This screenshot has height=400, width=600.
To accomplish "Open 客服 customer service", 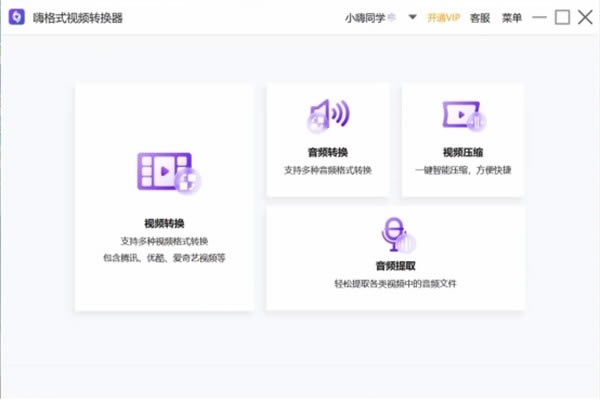I will click(x=480, y=17).
